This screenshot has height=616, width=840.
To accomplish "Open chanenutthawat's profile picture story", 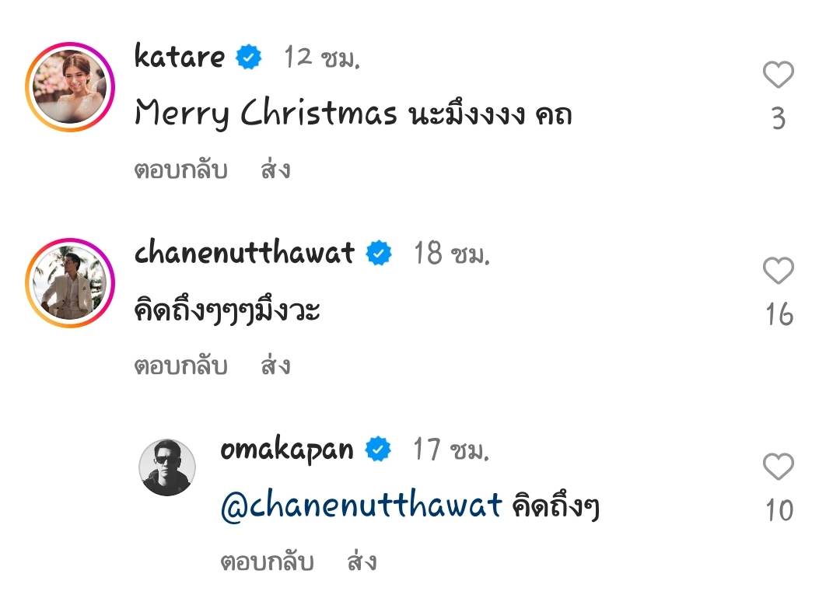I will [70, 283].
